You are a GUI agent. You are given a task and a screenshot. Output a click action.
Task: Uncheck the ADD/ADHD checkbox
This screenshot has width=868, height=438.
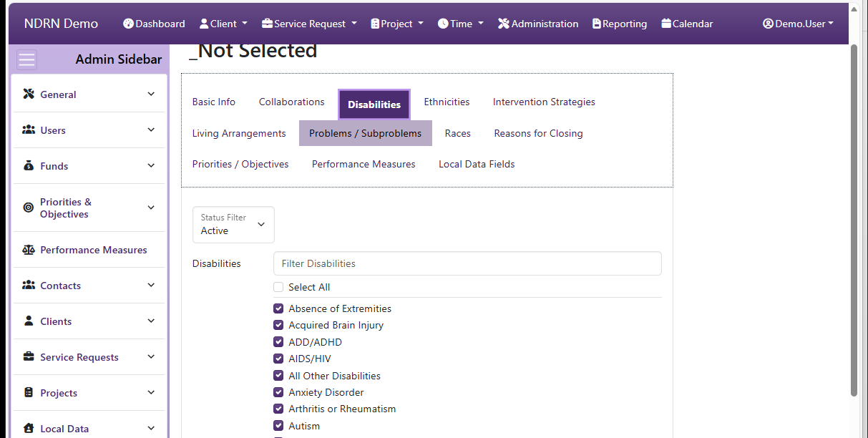tap(278, 342)
